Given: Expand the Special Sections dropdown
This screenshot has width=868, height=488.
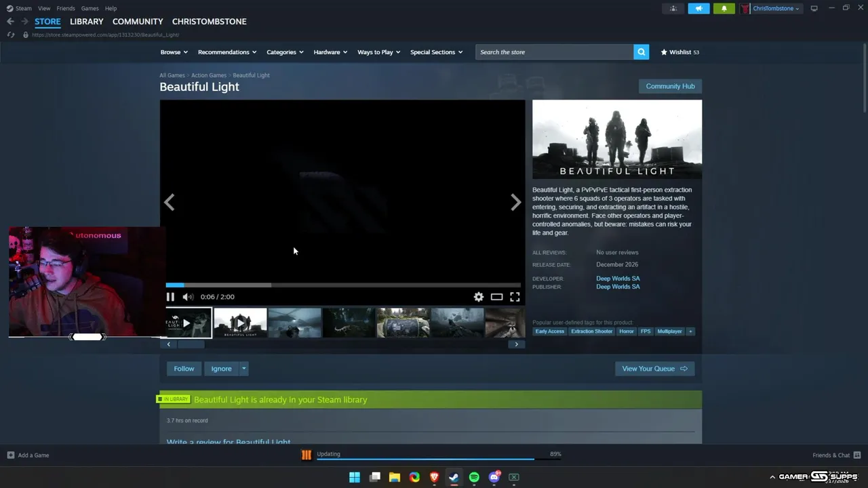Looking at the screenshot, I should tap(437, 52).
